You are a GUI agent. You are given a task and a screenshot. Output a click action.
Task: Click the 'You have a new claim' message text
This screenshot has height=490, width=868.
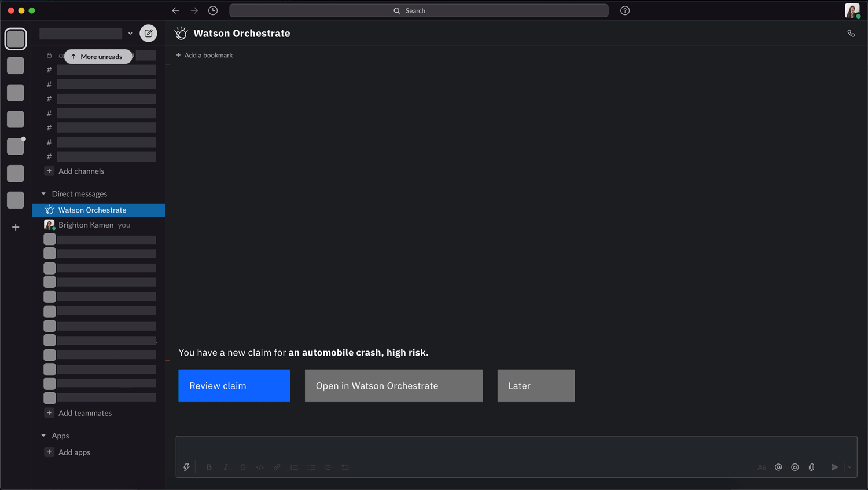(x=304, y=353)
